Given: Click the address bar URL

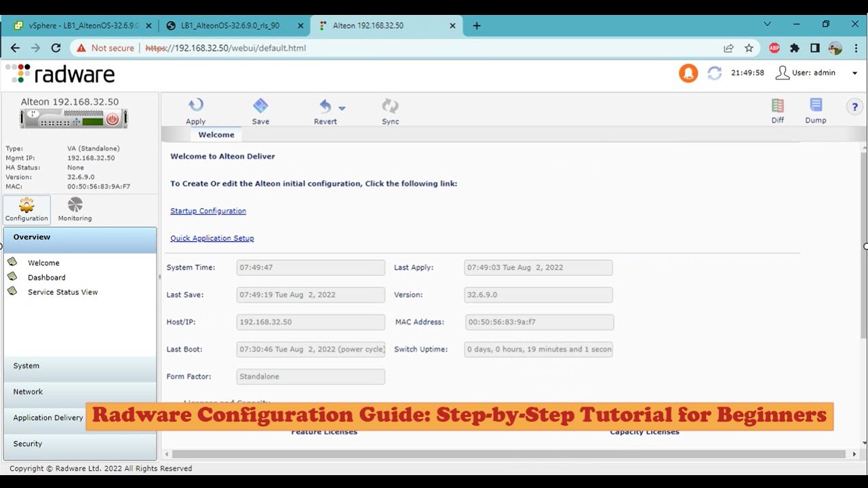Looking at the screenshot, I should (x=226, y=48).
